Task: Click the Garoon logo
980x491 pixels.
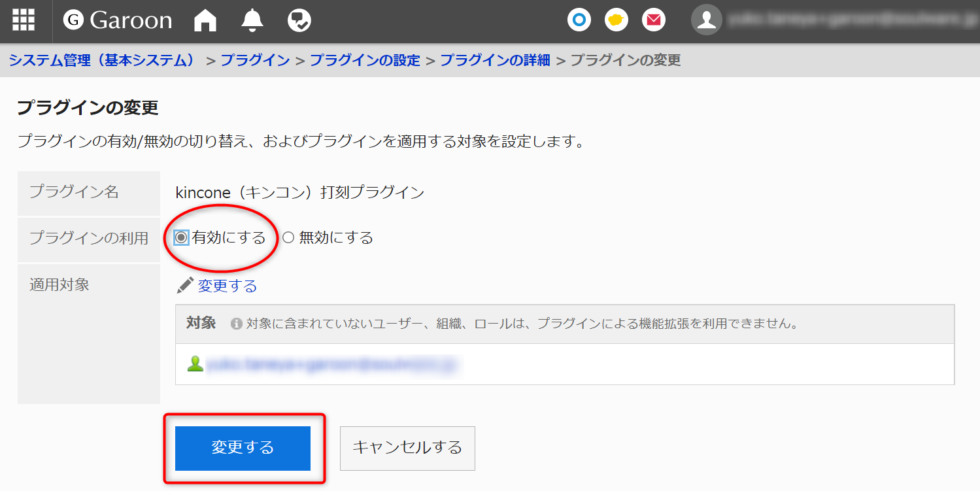Action: 118,20
